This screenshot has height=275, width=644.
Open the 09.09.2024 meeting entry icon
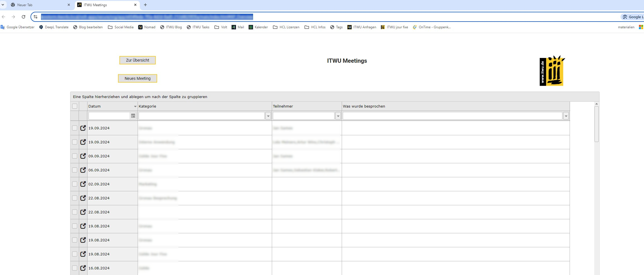point(83,156)
